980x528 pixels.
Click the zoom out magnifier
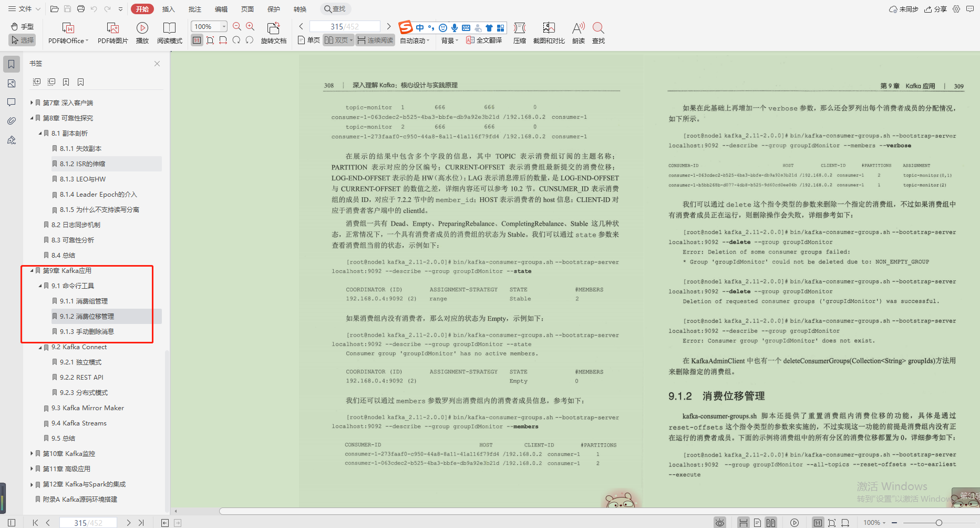[x=237, y=26]
